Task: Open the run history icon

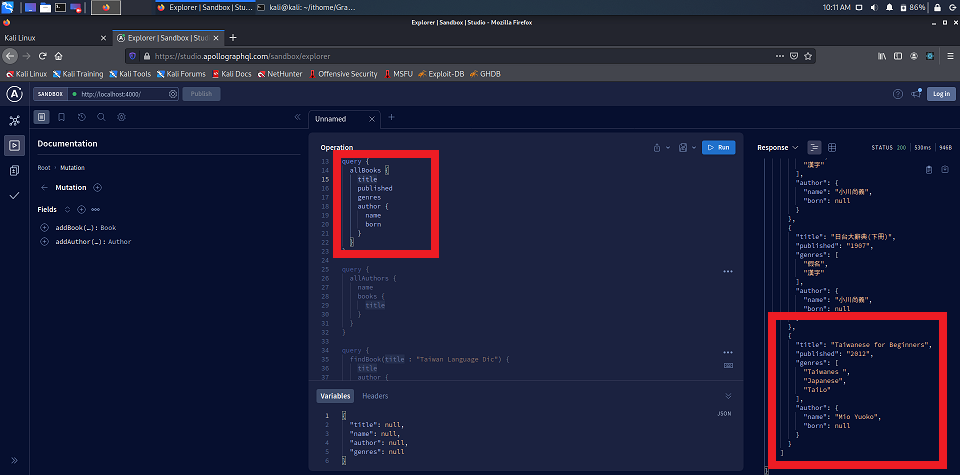Action: (81, 117)
